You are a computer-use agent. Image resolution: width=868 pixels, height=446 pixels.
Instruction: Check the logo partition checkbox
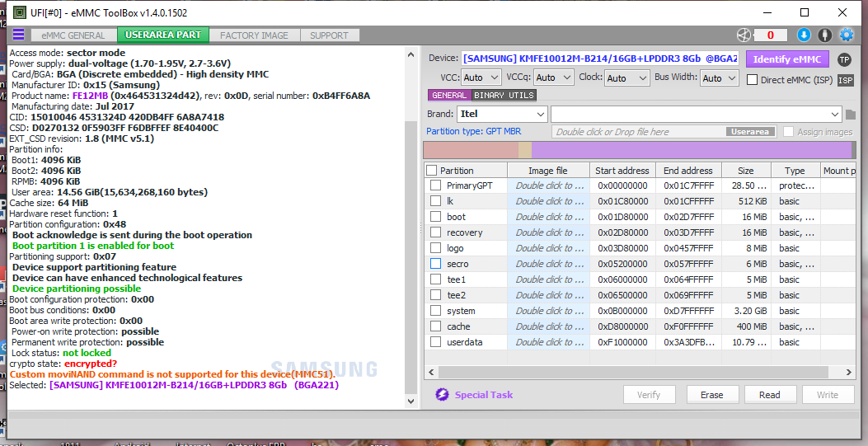(436, 248)
